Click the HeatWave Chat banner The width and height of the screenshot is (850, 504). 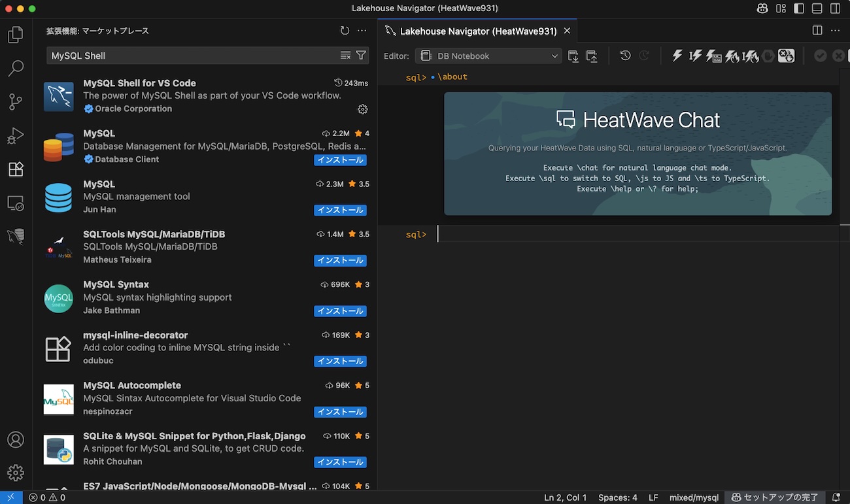[x=637, y=154]
